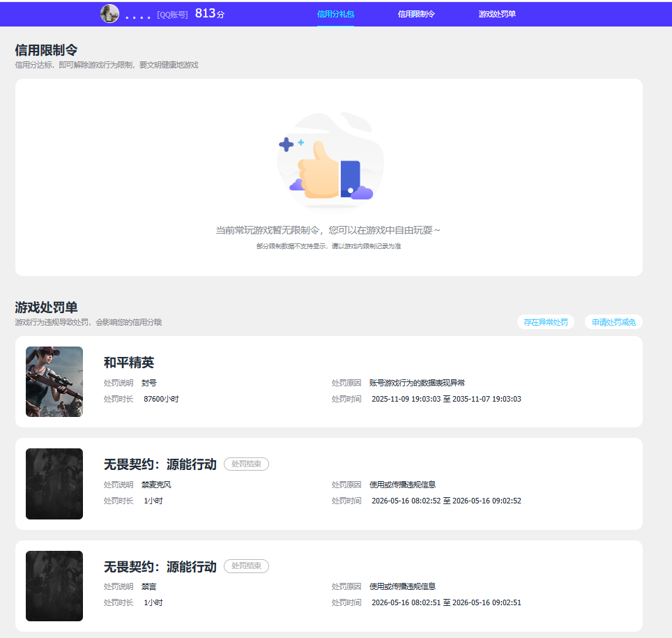The width and height of the screenshot is (672, 638).
Task: Click the 08:02:51 至 09:02:51 time range
Action: (446, 603)
